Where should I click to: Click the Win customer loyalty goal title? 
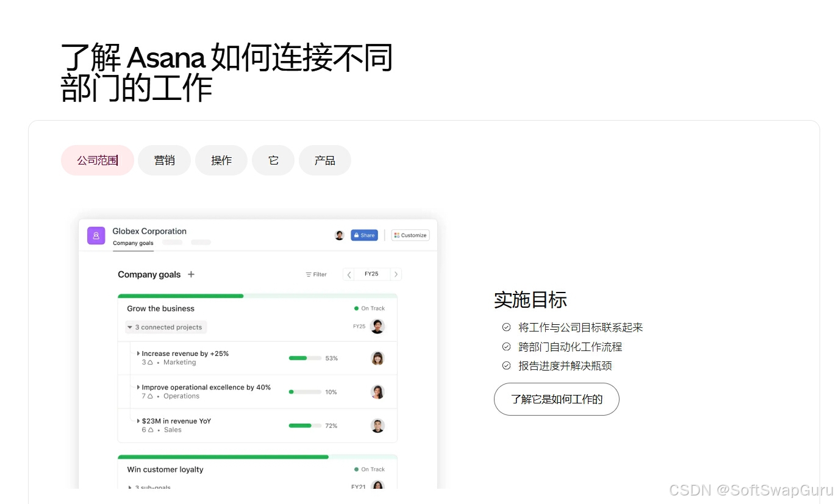pos(165,469)
